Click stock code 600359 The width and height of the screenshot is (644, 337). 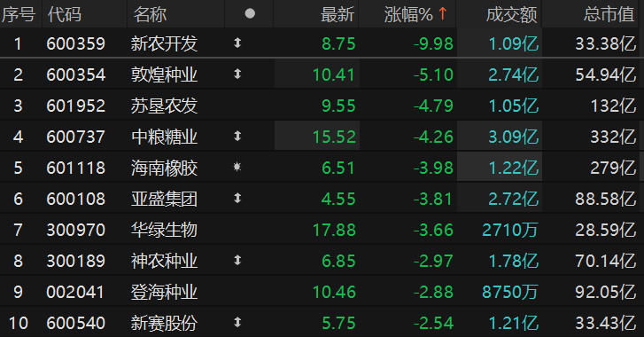click(x=76, y=43)
